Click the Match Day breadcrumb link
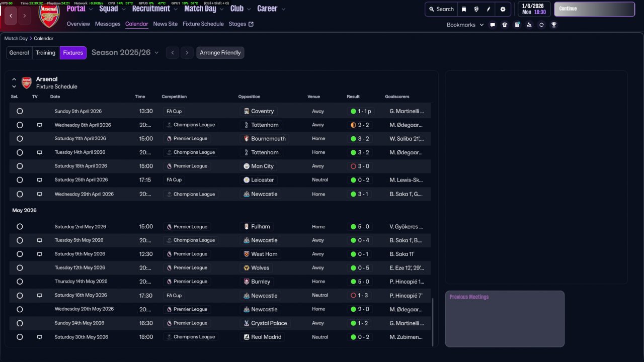 tap(16, 38)
